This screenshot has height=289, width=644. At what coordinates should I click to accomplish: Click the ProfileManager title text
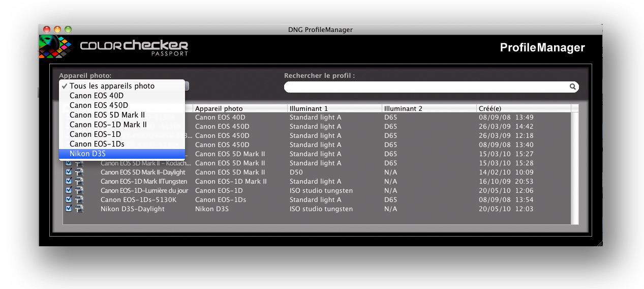pos(542,47)
